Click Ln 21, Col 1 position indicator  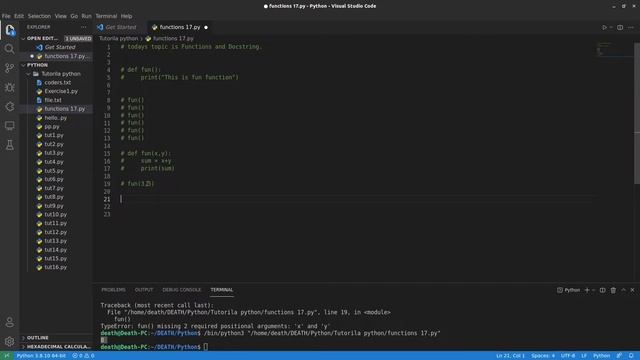click(510, 356)
